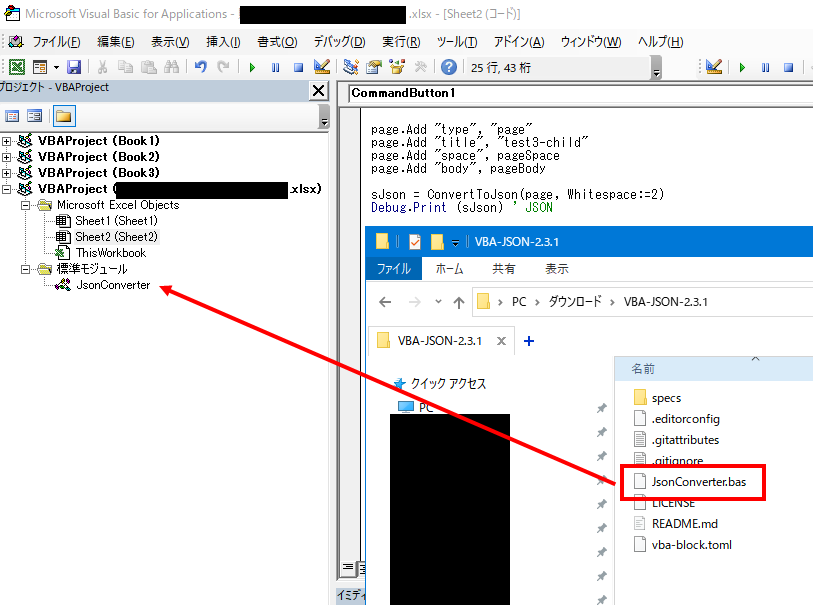
Task: Expand VBAProject (Book2) node
Action: click(x=6, y=157)
